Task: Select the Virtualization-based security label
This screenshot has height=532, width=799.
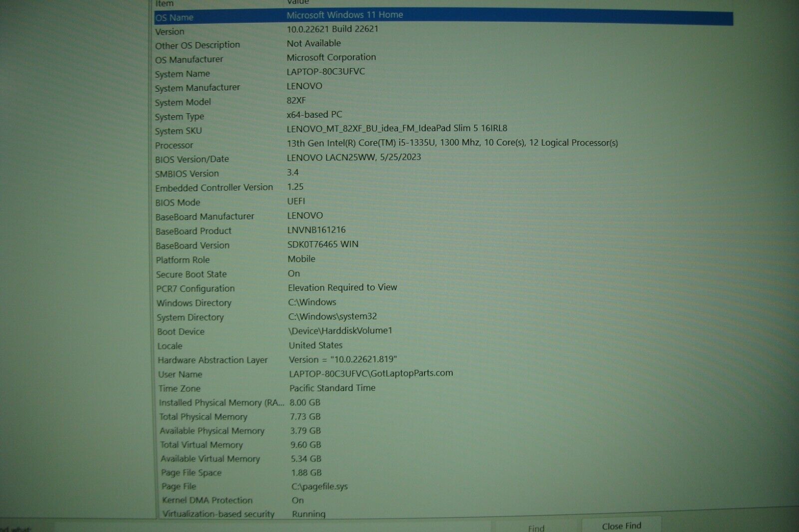Action: click(218, 514)
